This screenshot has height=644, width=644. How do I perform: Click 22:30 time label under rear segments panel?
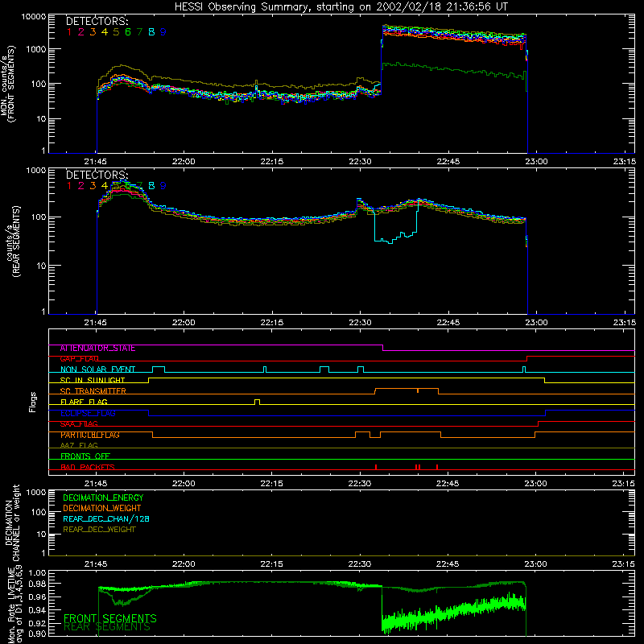tap(360, 323)
